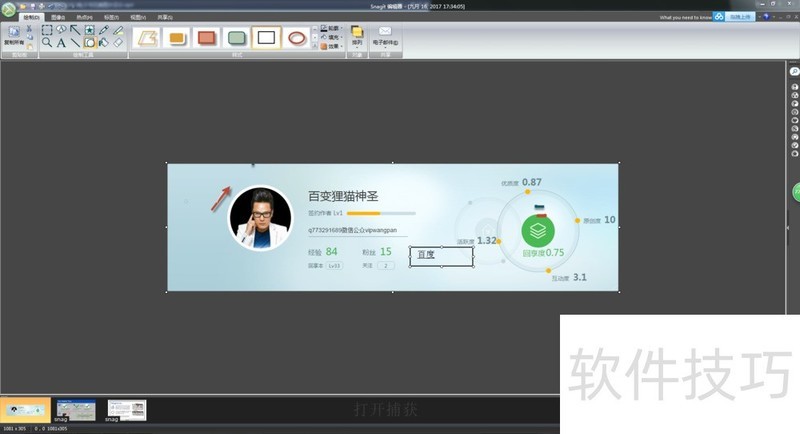Open the Snagit application menu orb

[8, 10]
